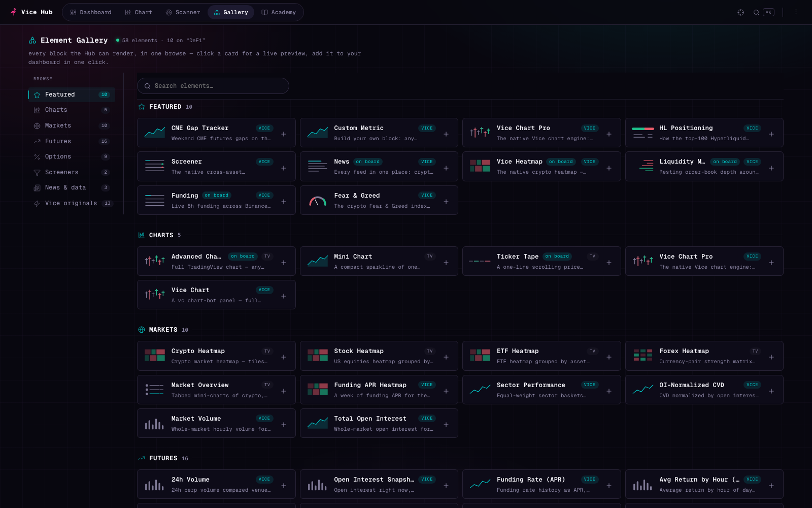The height and width of the screenshot is (508, 812).
Task: Open the Avg Return by Hour card
Action: pos(704,484)
